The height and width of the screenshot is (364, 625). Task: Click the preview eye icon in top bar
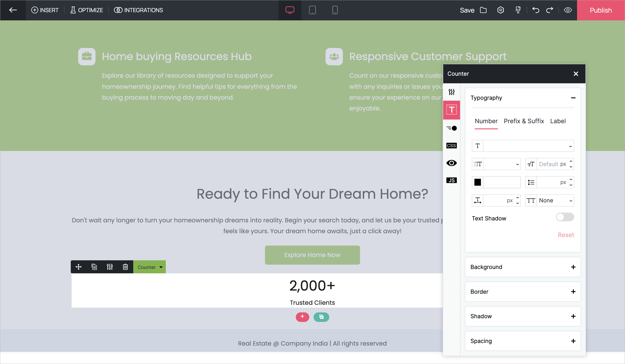click(x=568, y=10)
